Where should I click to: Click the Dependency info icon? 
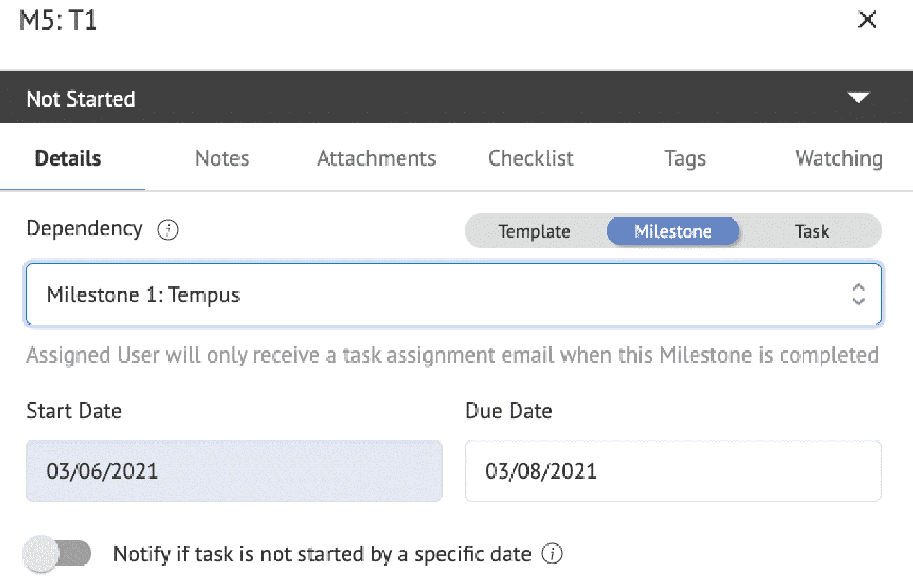[x=168, y=231]
